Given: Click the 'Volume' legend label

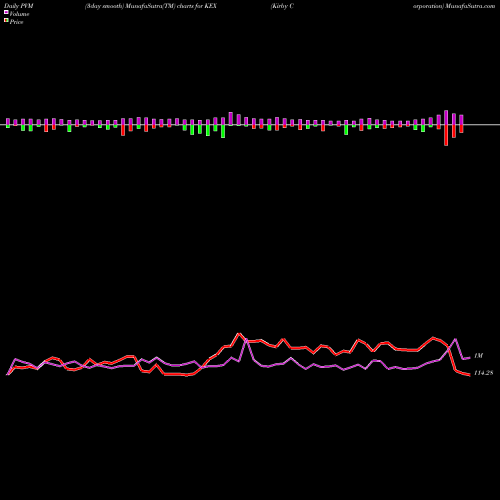Looking at the screenshot, I should [19, 14].
